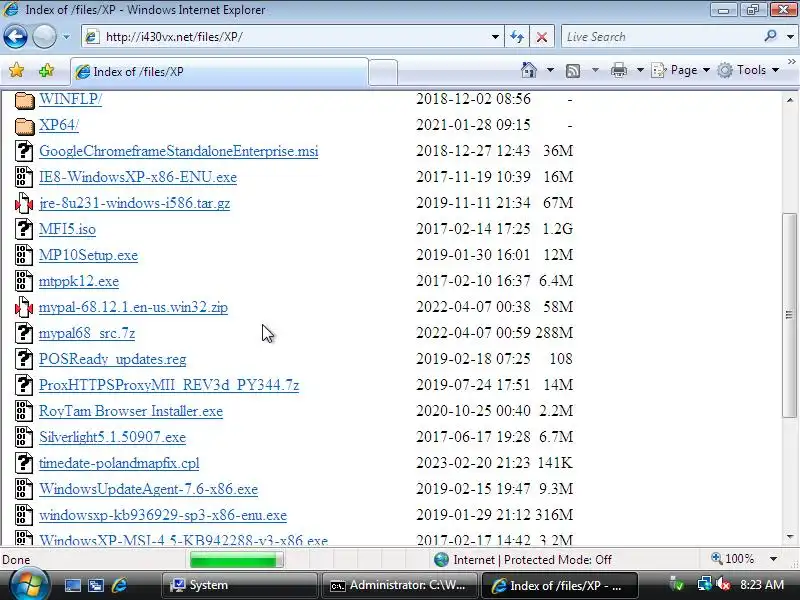The image size is (800, 600).
Task: Click WindowsUpdateAgent-7.6-x86.exe link
Action: [x=148, y=489]
